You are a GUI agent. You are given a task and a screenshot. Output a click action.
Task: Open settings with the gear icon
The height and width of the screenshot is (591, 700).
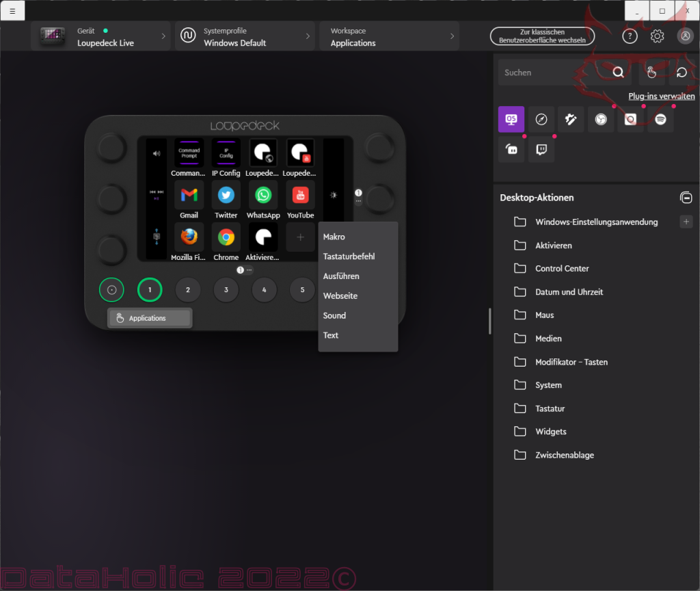pos(657,36)
